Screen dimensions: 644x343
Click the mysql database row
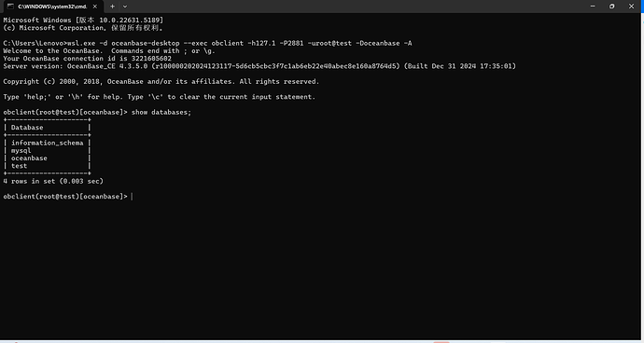[48, 151]
